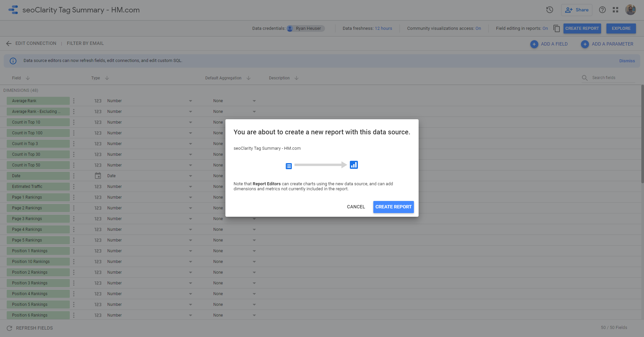The width and height of the screenshot is (644, 337).
Task: Click the Search fields input
Action: [612, 78]
